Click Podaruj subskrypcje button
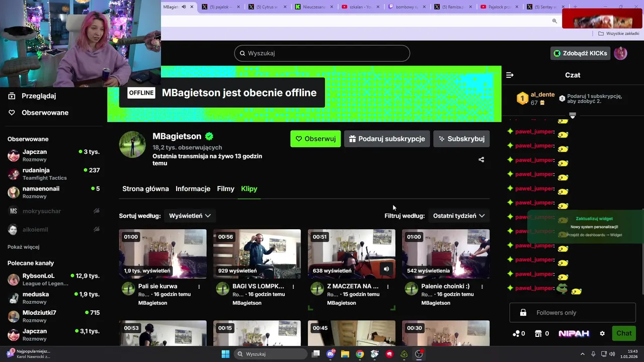This screenshot has width=644, height=362. [387, 139]
